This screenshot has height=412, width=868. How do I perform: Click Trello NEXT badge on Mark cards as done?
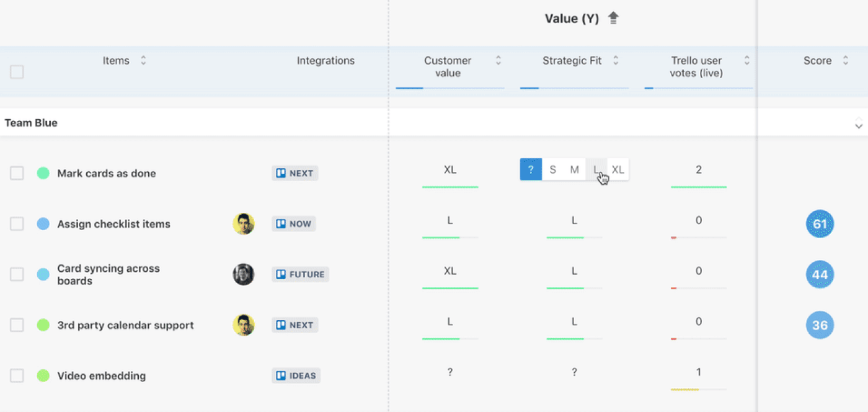pos(294,173)
